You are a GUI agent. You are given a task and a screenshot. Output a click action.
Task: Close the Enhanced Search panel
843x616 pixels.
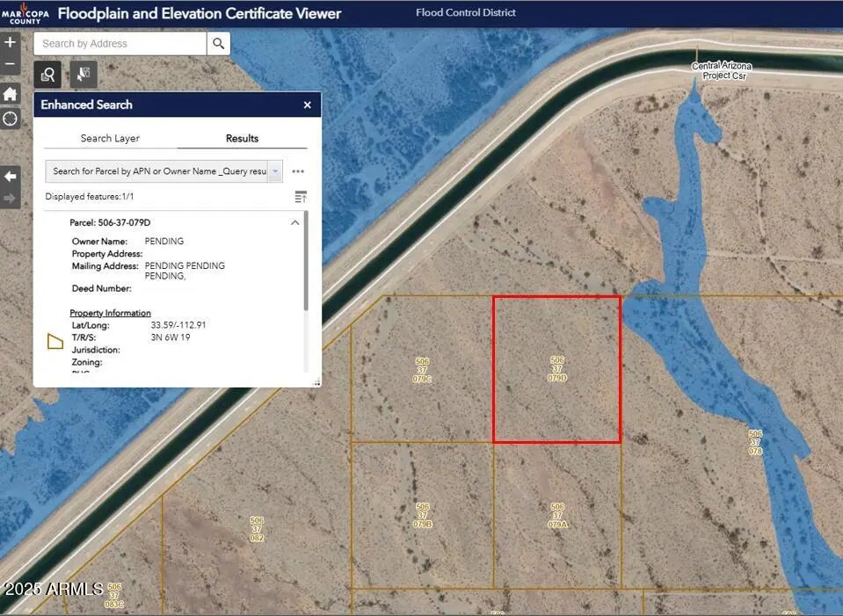pyautogui.click(x=307, y=105)
